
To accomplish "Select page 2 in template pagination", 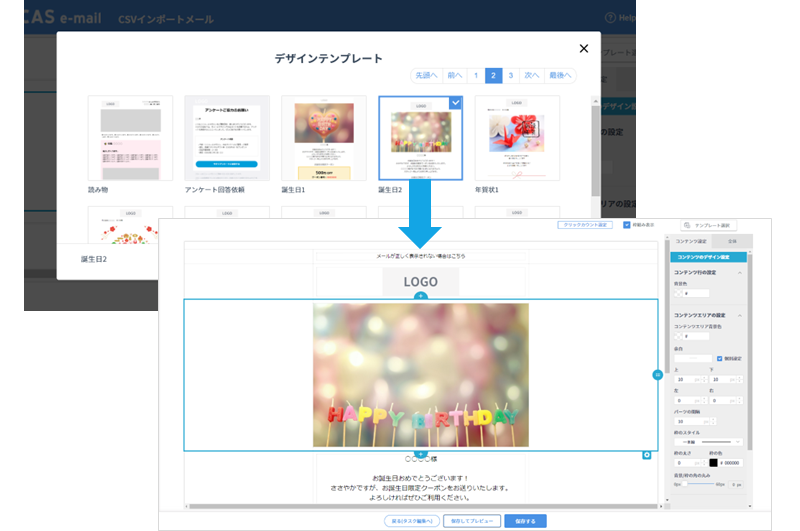I will [x=493, y=75].
